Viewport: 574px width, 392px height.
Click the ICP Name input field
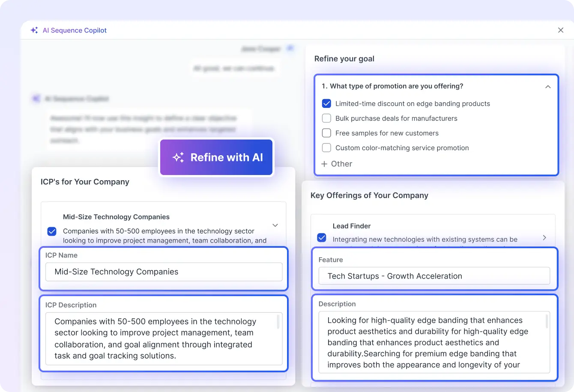164,272
